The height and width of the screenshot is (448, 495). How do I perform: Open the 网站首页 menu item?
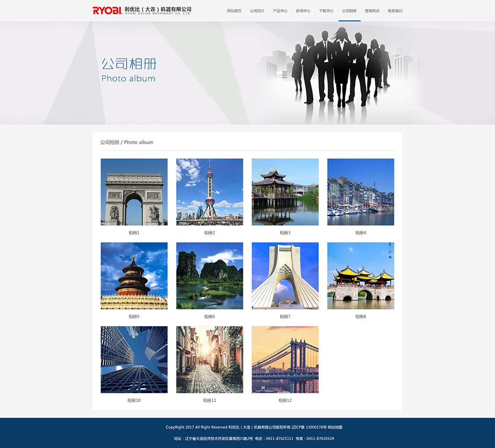234,11
